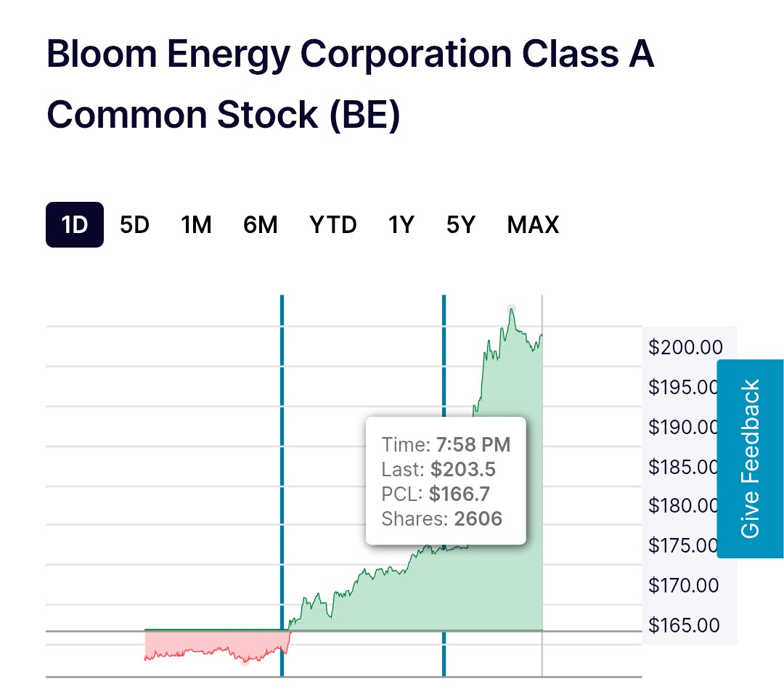Select the MAX range tab
This screenshot has width=784, height=689.
tap(533, 225)
